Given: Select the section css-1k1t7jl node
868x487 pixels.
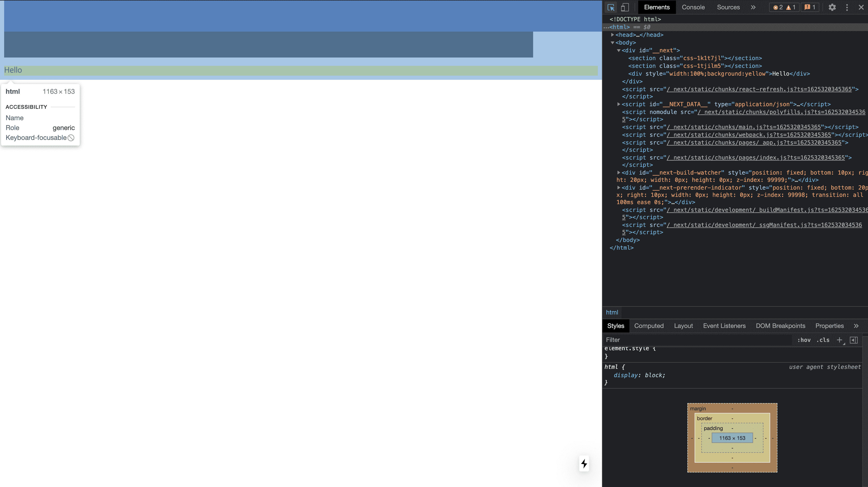Looking at the screenshot, I should point(695,58).
